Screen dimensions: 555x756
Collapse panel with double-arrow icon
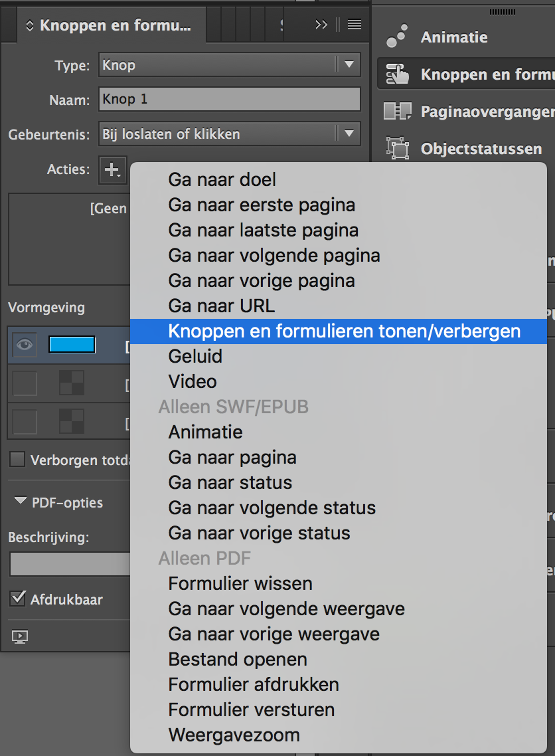tap(321, 25)
